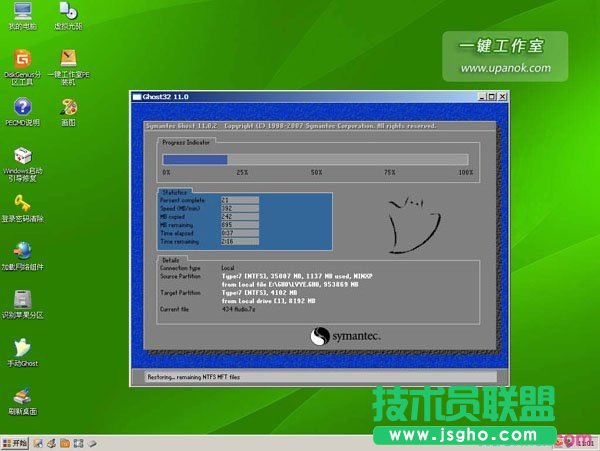This screenshot has height=451, width=600.
Task: Launch DiskGenius分区工具 desktop icon
Action: 22,67
